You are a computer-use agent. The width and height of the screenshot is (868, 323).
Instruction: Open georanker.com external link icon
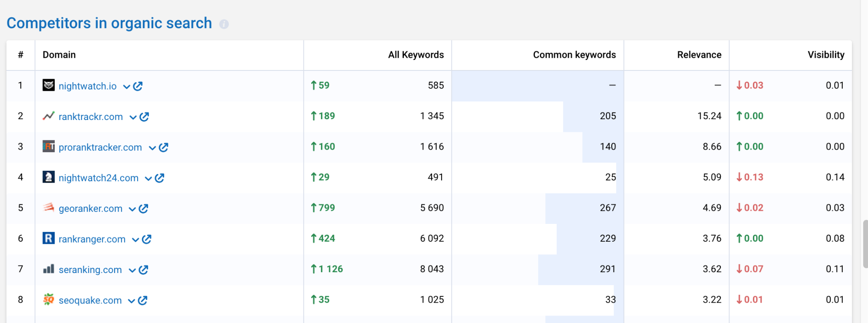click(143, 209)
